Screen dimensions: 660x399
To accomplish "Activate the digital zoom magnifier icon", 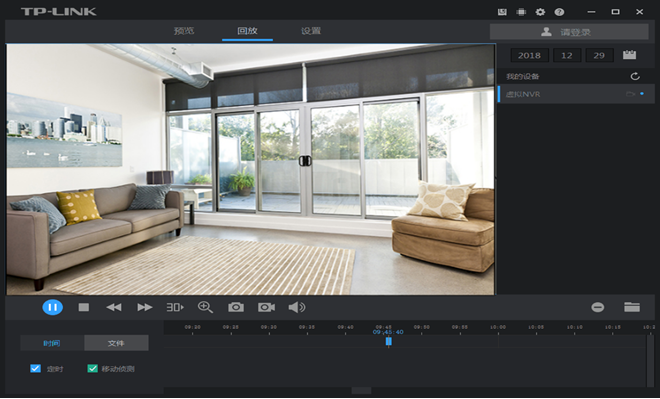I will 205,307.
